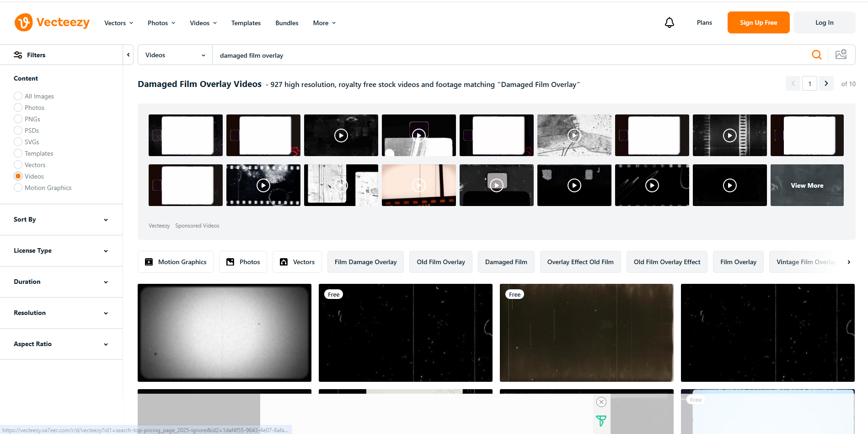Select Motion Graphics content type
868x434 pixels.
[18, 187]
